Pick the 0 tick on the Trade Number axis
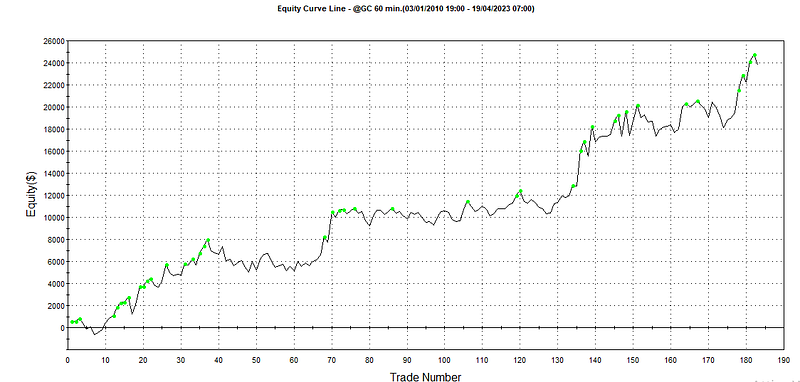This screenshot has width=800, height=382. 67,360
